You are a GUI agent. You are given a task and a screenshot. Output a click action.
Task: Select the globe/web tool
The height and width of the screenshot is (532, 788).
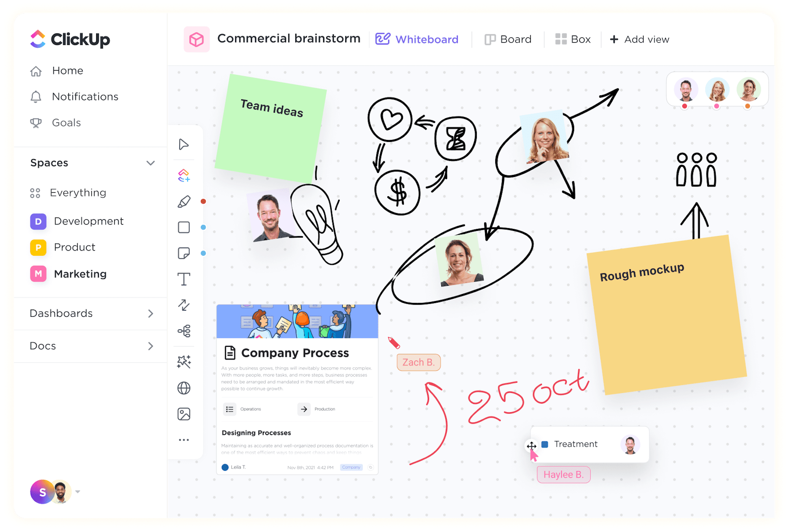[x=184, y=389]
